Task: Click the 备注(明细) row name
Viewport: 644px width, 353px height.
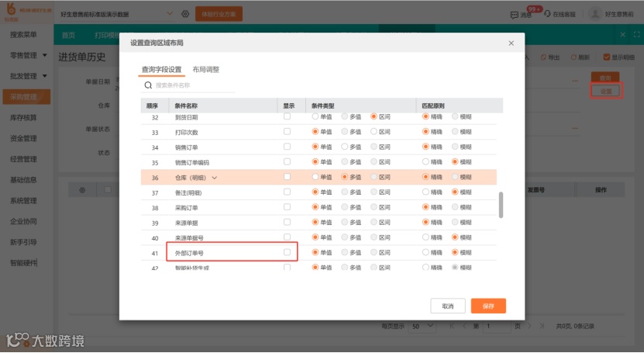Action: click(188, 192)
